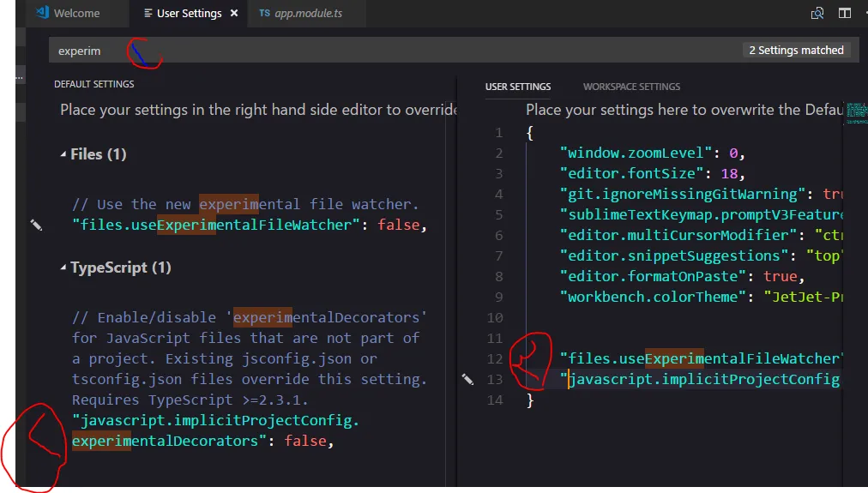Click the edit pencil beside line 13 in user settings
The height and width of the screenshot is (493, 868).
(x=467, y=379)
